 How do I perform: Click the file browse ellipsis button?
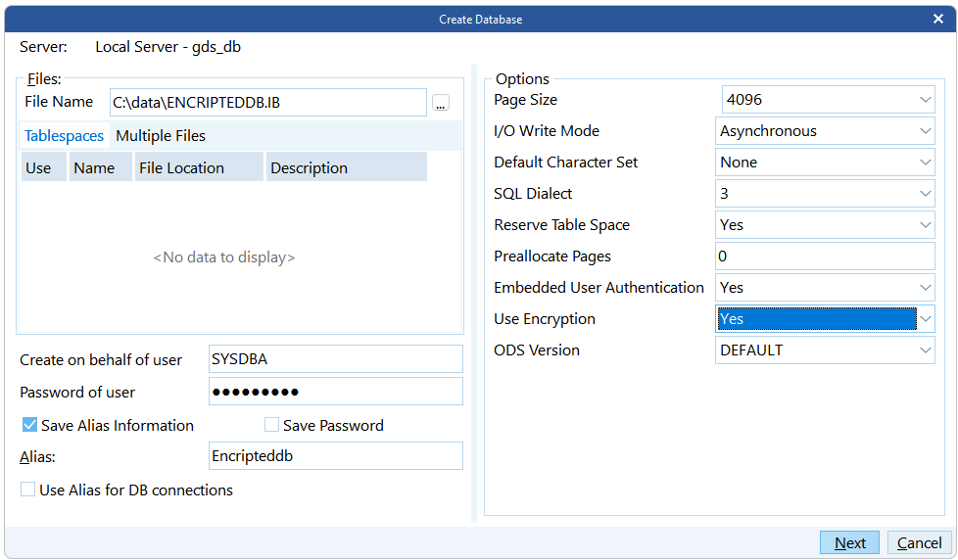click(441, 103)
